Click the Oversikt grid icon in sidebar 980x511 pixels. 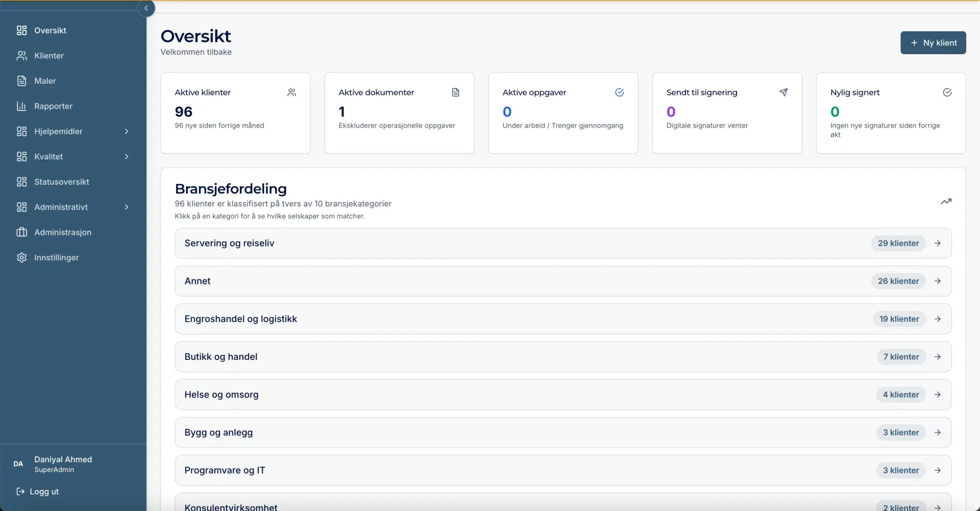coord(21,31)
